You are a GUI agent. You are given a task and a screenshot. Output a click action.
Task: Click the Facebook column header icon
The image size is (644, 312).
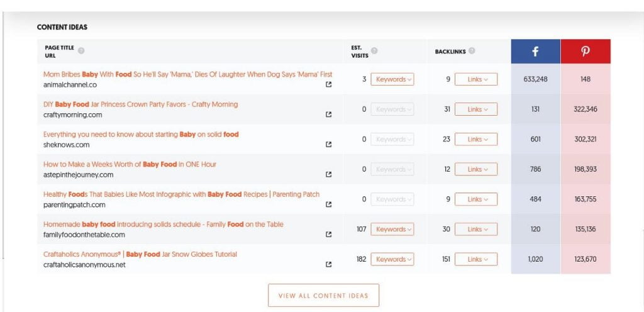tap(535, 52)
